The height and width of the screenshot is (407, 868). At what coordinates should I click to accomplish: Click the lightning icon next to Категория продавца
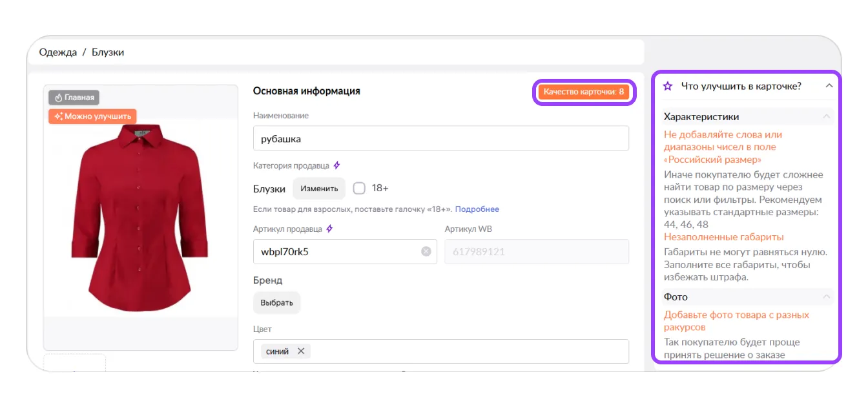pos(336,165)
